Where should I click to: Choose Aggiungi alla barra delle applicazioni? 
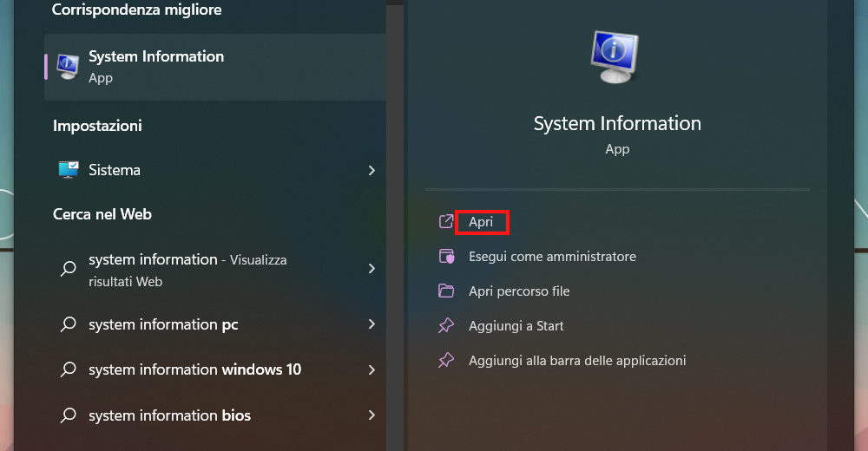[x=577, y=360]
